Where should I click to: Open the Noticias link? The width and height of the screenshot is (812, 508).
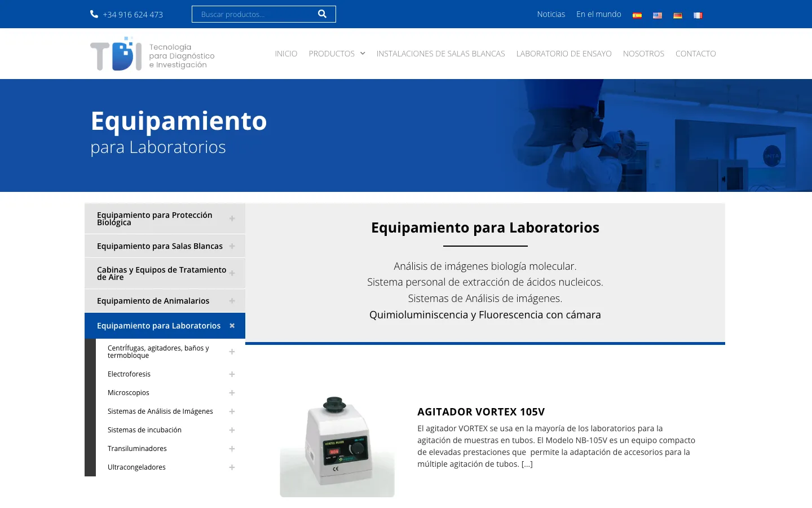551,14
